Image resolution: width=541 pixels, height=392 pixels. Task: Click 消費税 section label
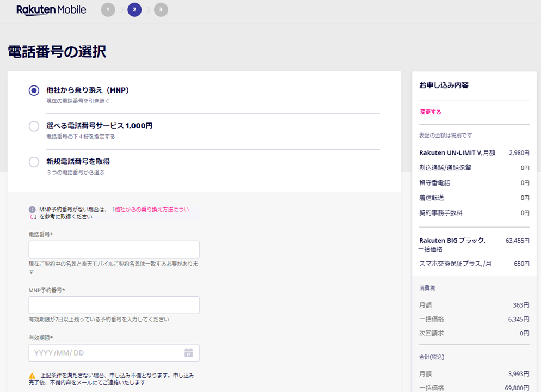[427, 288]
